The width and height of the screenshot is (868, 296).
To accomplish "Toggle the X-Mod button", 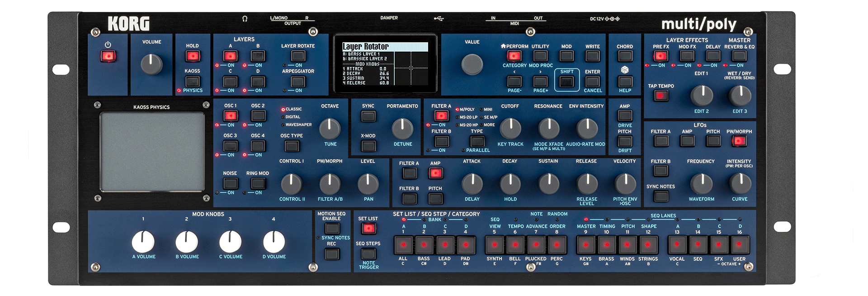I will pyautogui.click(x=368, y=146).
